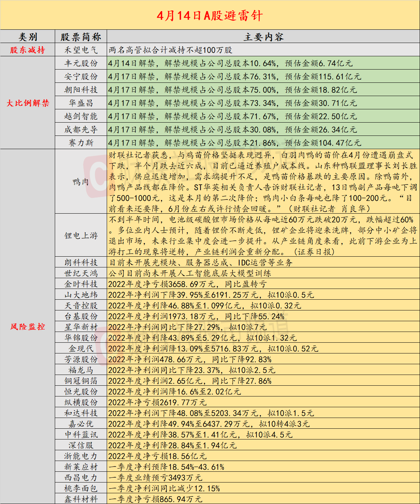
Task: Click the stock name 鑫科材料
Action: (x=81, y=499)
